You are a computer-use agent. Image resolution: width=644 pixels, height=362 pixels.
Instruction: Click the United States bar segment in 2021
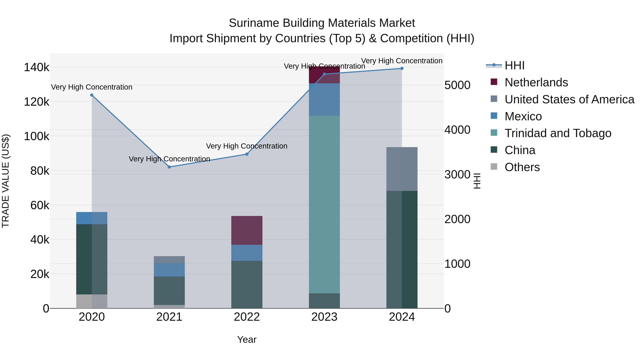pyautogui.click(x=169, y=260)
